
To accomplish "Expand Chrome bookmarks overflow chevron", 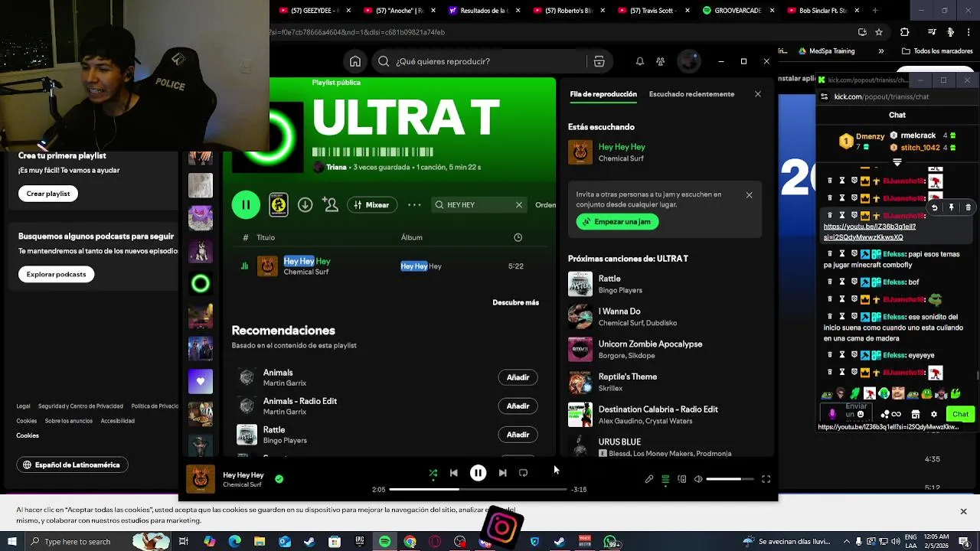I will coord(881,51).
